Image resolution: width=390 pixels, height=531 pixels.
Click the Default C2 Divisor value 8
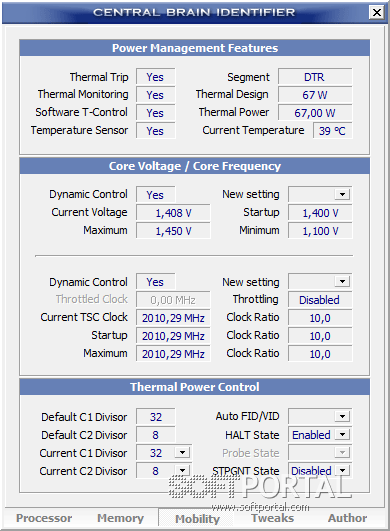tap(155, 434)
